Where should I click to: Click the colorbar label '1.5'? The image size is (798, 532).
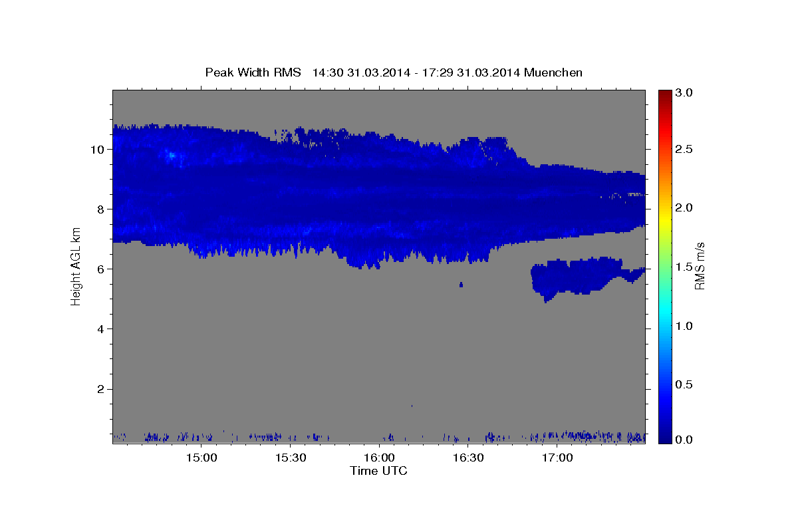pyautogui.click(x=684, y=267)
